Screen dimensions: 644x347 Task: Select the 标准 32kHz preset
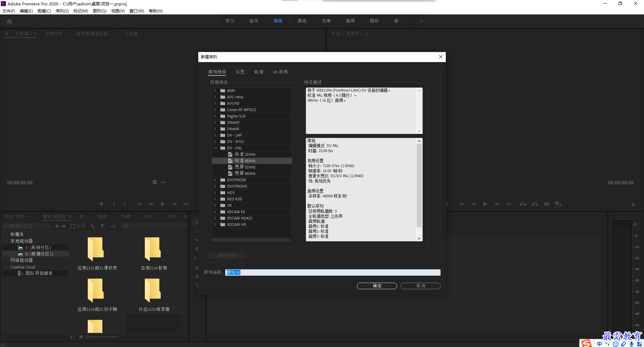[245, 154]
